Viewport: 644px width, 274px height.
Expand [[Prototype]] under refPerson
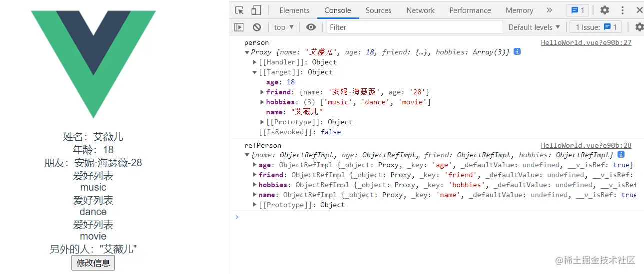pos(255,205)
